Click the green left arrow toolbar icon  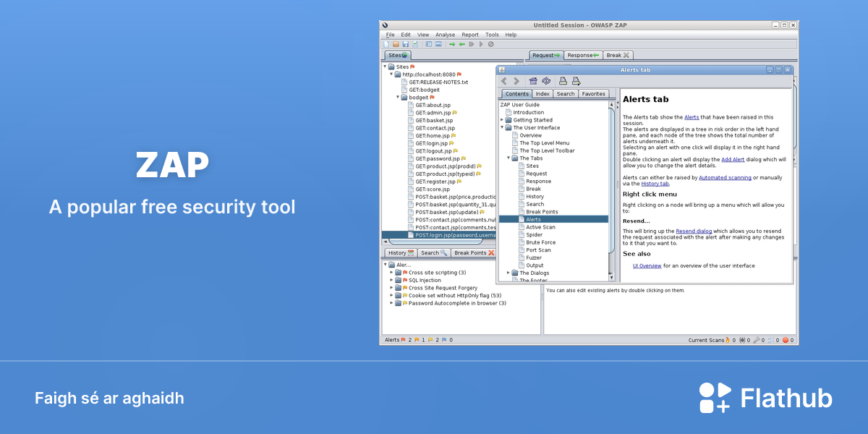point(461,44)
